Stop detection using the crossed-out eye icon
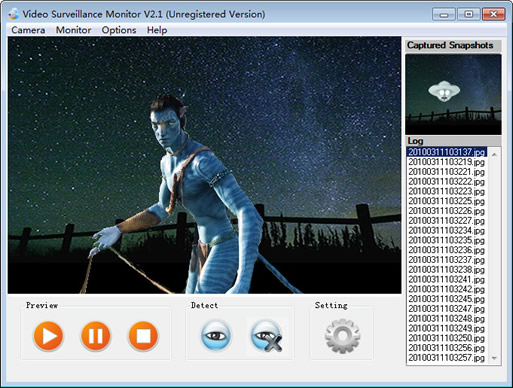This screenshot has height=388, width=513. coord(266,336)
